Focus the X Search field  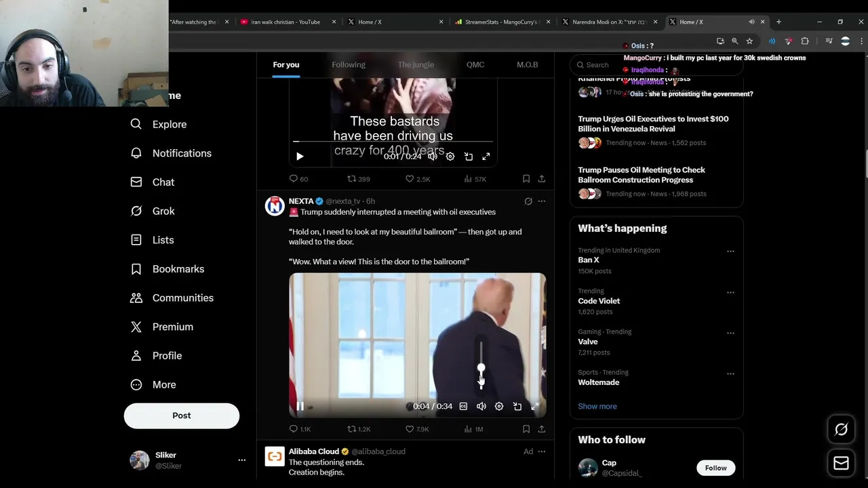(656, 65)
